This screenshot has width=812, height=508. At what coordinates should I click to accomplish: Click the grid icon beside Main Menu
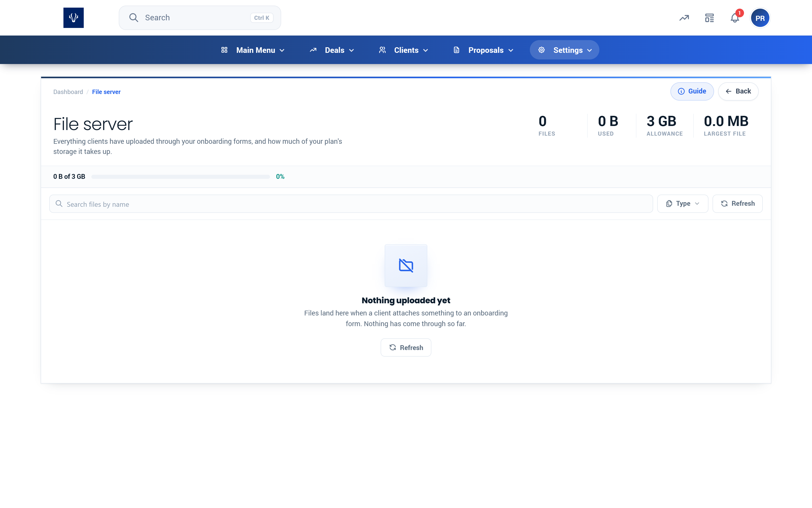225,50
